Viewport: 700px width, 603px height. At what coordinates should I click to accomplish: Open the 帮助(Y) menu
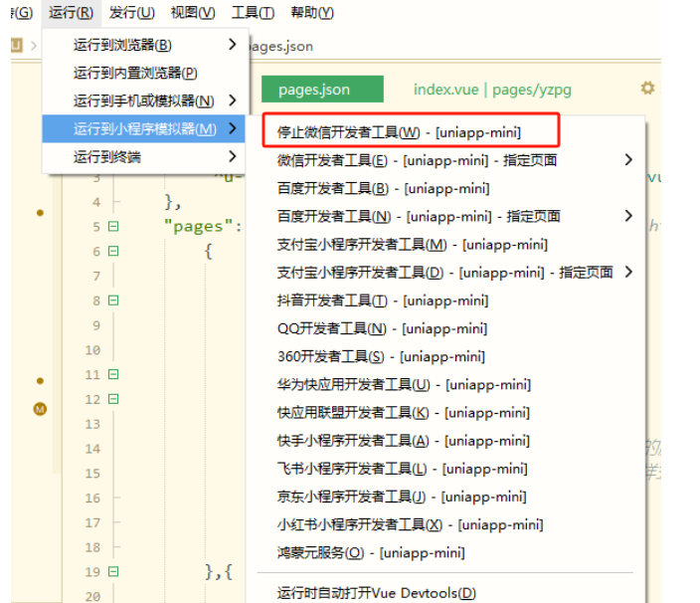[x=312, y=13]
